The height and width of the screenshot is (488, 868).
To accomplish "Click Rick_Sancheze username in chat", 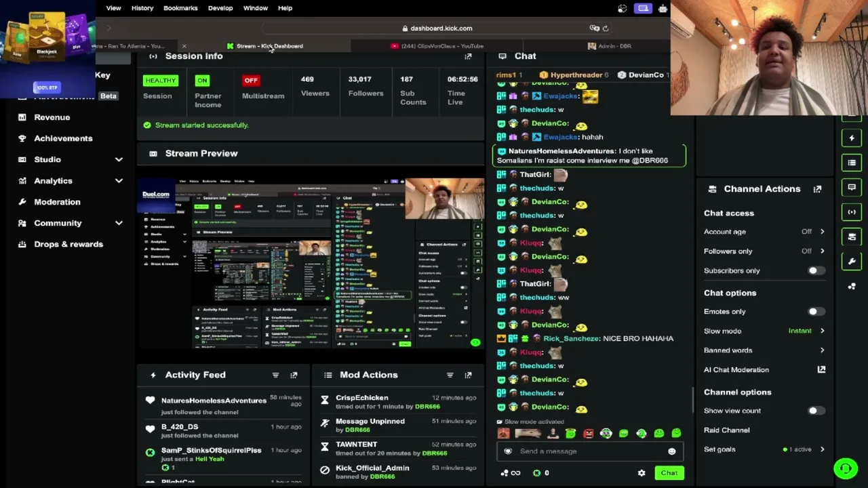I will point(571,339).
